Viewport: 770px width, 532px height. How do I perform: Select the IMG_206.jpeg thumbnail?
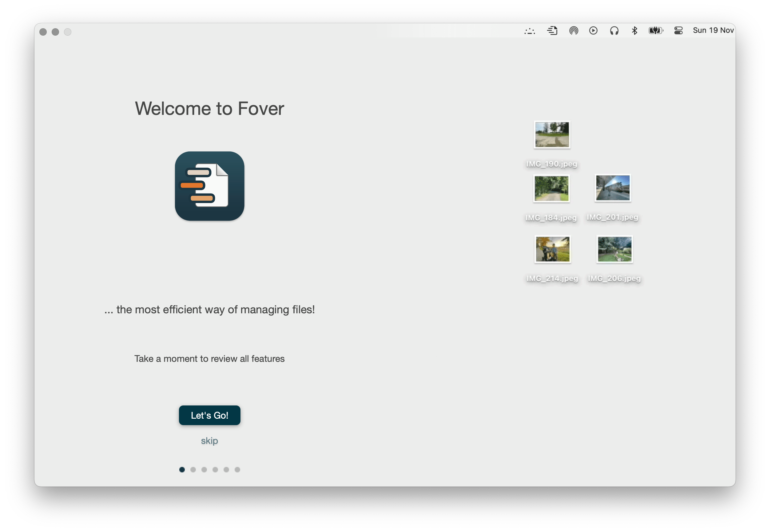click(614, 249)
